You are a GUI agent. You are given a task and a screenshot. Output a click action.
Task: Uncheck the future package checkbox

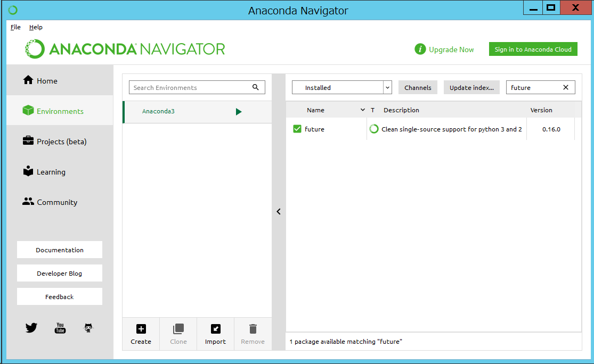pos(297,129)
